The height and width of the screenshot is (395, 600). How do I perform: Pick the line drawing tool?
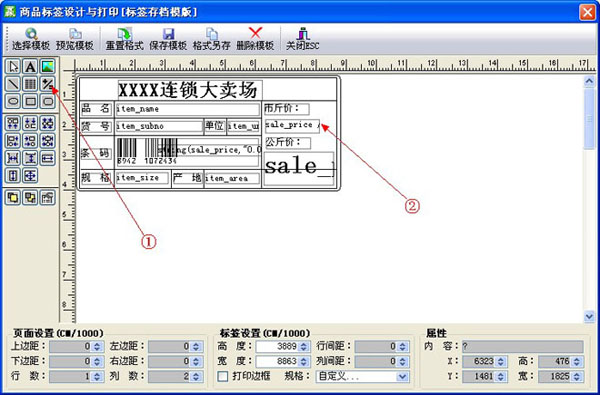pyautogui.click(x=13, y=84)
